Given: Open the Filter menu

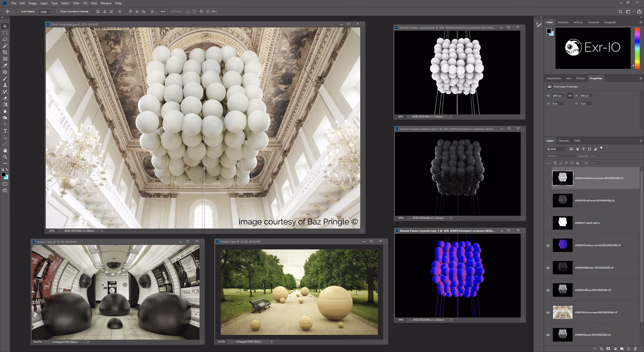Looking at the screenshot, I should coord(76,3).
